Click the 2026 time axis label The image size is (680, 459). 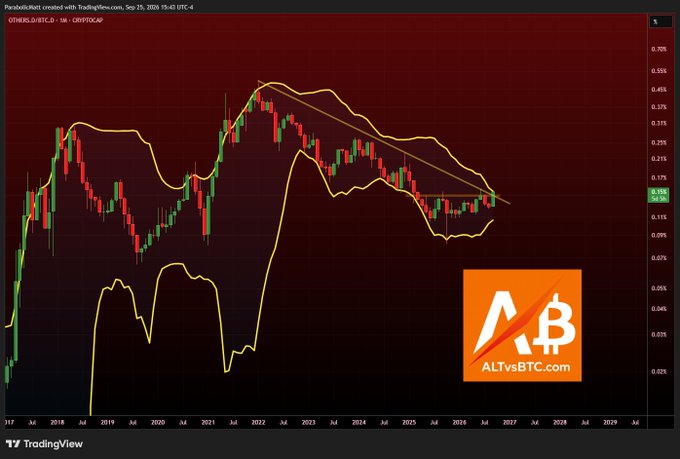pyautogui.click(x=460, y=422)
